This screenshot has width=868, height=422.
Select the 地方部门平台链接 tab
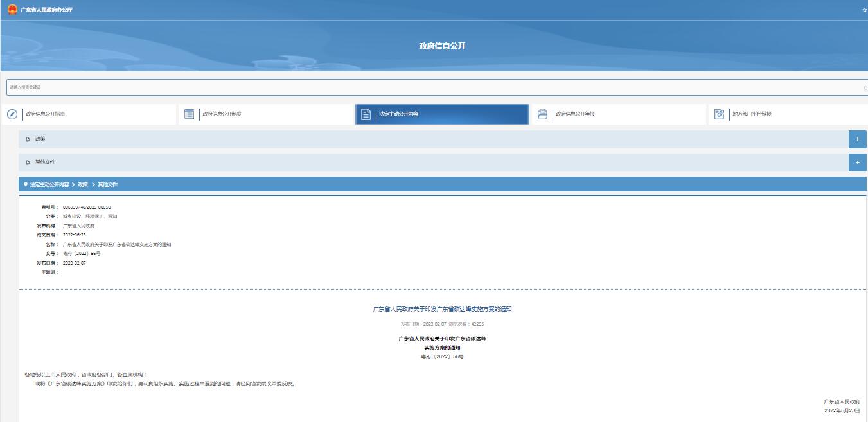[x=752, y=114]
